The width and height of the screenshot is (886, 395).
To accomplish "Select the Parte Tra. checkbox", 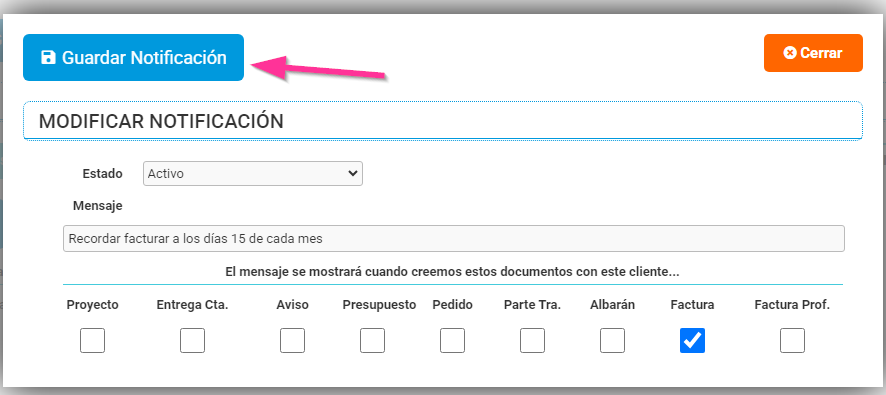I will coord(532,341).
